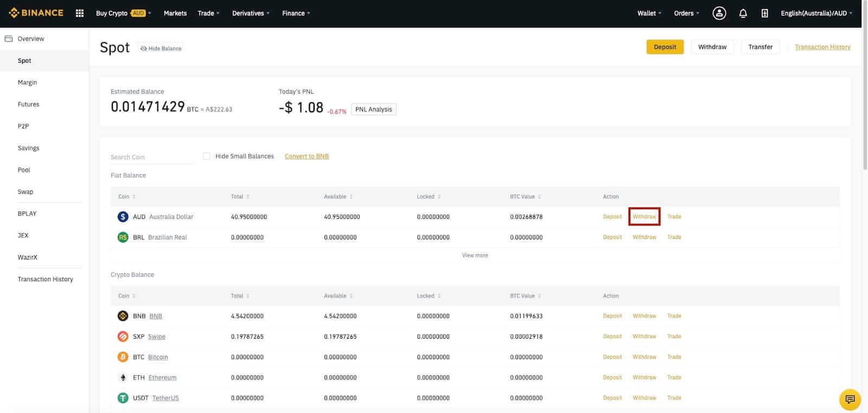Viewport: 868px width, 413px height.
Task: Open notifications bell icon
Action: coord(743,13)
